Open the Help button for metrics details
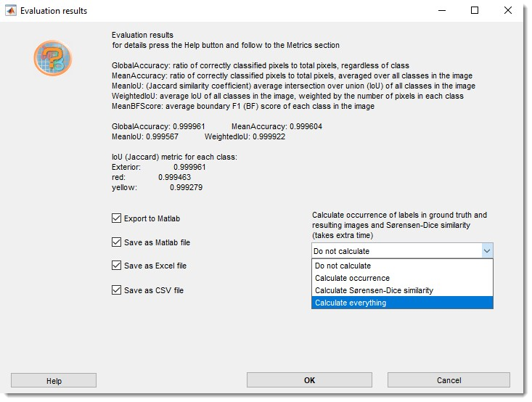532x402 pixels. (54, 381)
